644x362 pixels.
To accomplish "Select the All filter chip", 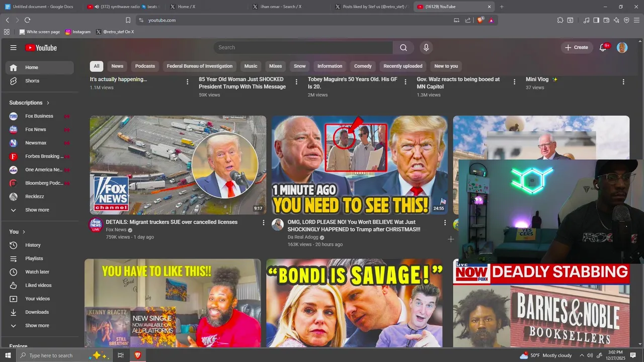I will 97,66.
